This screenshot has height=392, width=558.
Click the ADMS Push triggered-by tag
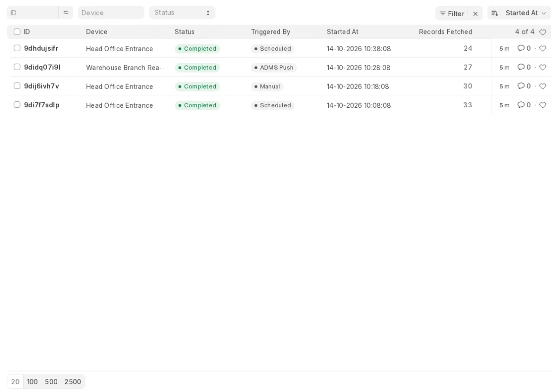274,68
